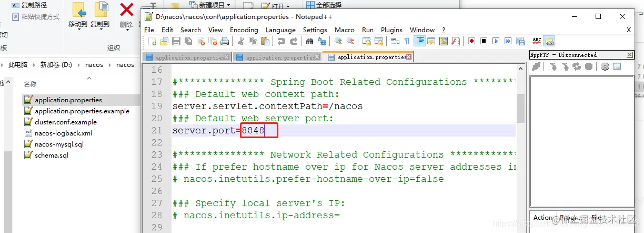Close the NppFTP panel
The height and width of the screenshot is (233, 644).
(630, 55)
